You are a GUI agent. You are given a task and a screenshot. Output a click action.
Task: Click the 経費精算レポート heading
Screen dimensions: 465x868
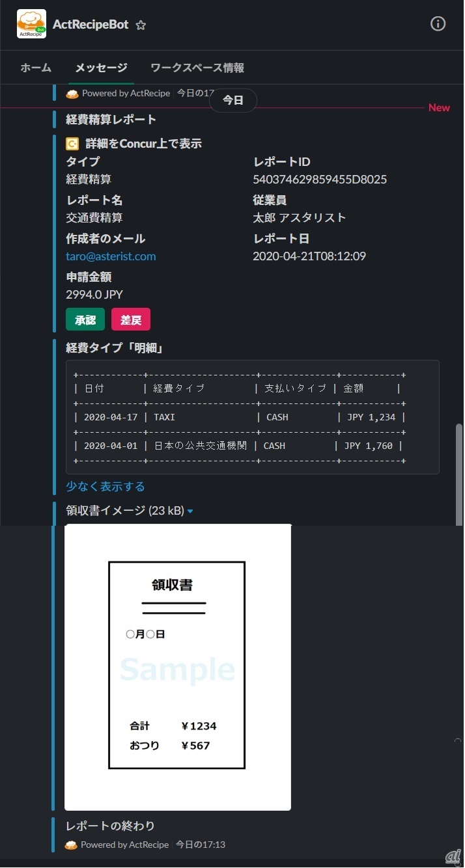(x=111, y=120)
